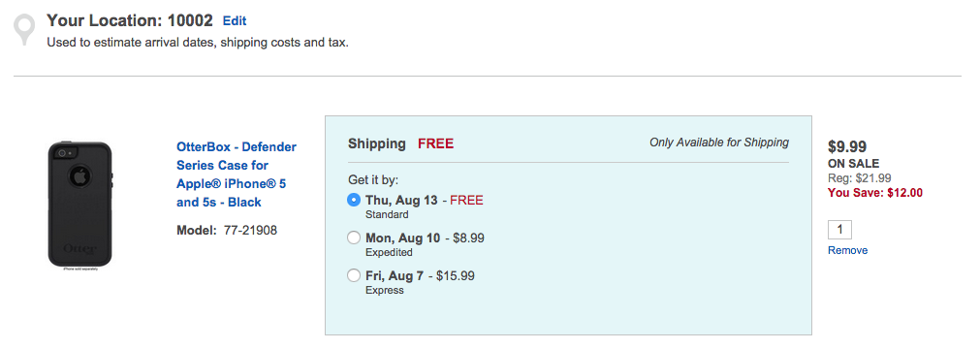Edit the 10002 location zip code
Viewport: 980px width, 349px height.
click(x=235, y=21)
